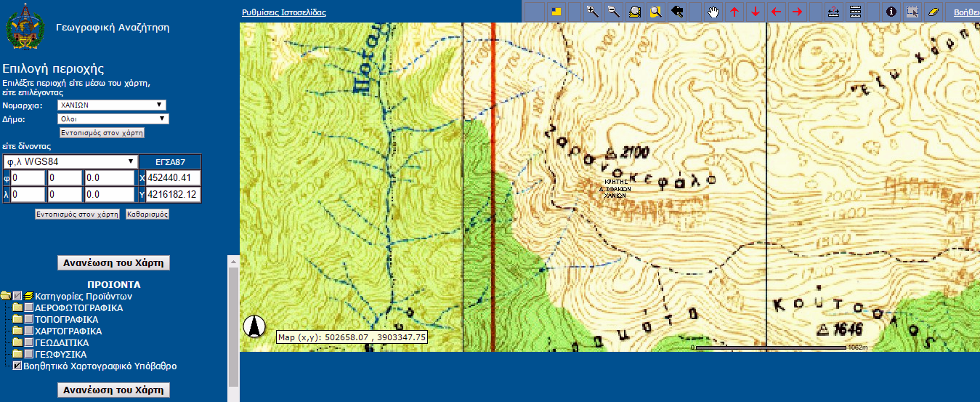980x402 pixels.
Task: Select the info identify tool
Action: coord(891,12)
